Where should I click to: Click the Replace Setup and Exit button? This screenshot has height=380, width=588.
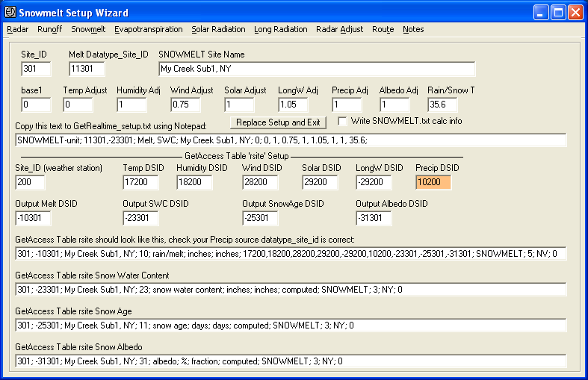coord(278,122)
